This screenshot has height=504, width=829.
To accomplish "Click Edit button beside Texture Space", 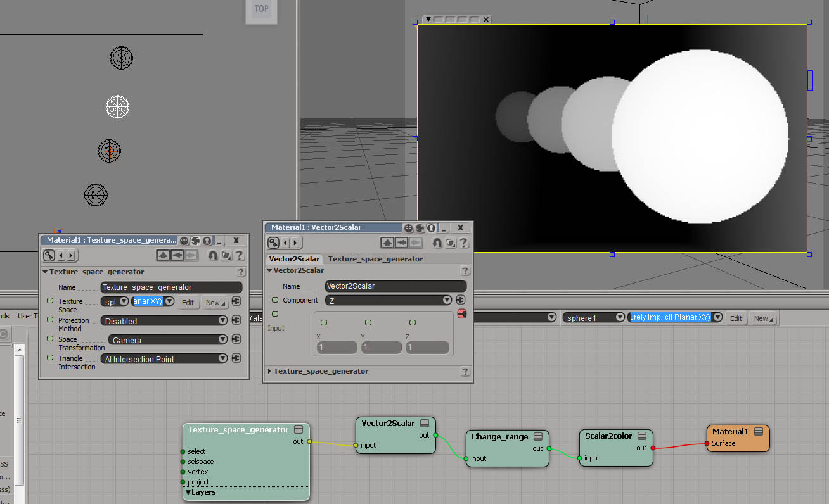I will [x=188, y=303].
